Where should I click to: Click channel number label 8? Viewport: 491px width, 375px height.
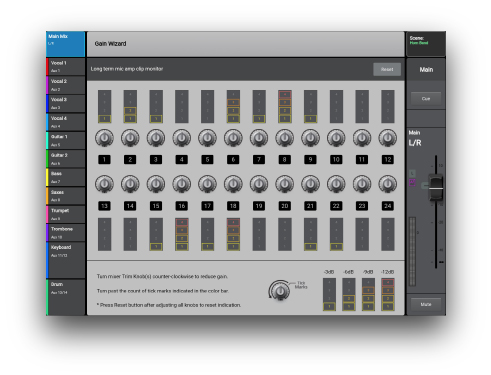[x=285, y=160]
